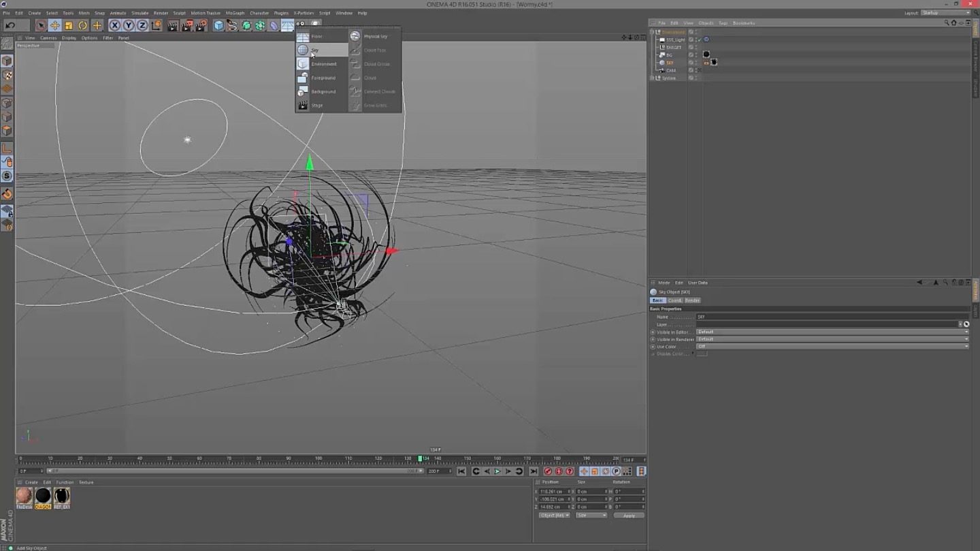Open the deformer capsule icon

274,25
